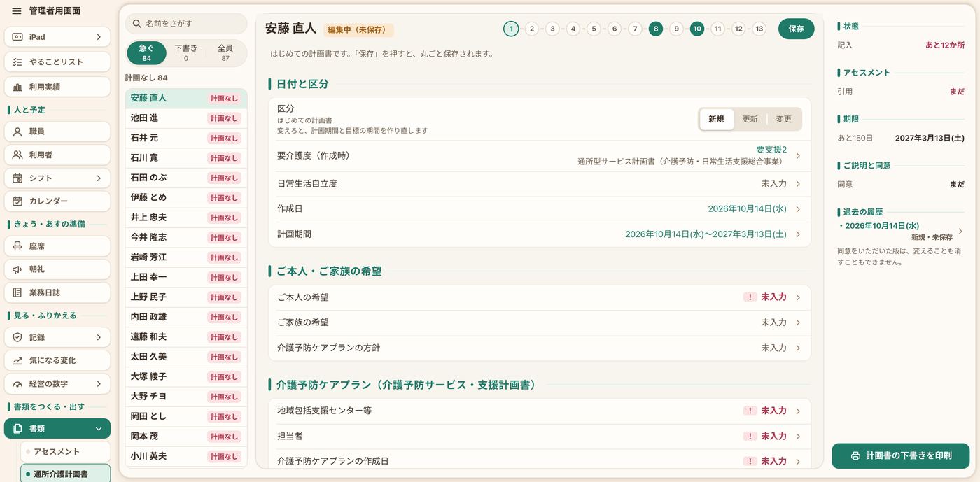Select 変更 in the 区分 toggle
The width and height of the screenshot is (980, 482).
pyautogui.click(x=784, y=120)
